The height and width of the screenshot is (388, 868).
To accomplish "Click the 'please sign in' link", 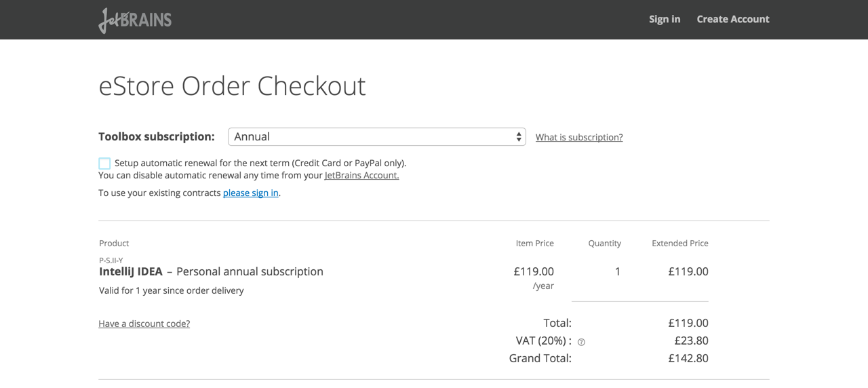I will click(x=250, y=193).
